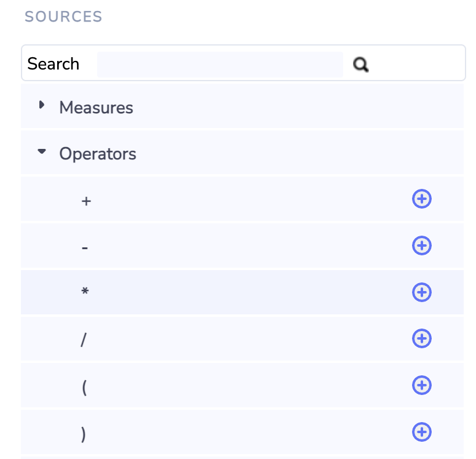Add the close parenthesis via its circle-plus icon

(421, 432)
